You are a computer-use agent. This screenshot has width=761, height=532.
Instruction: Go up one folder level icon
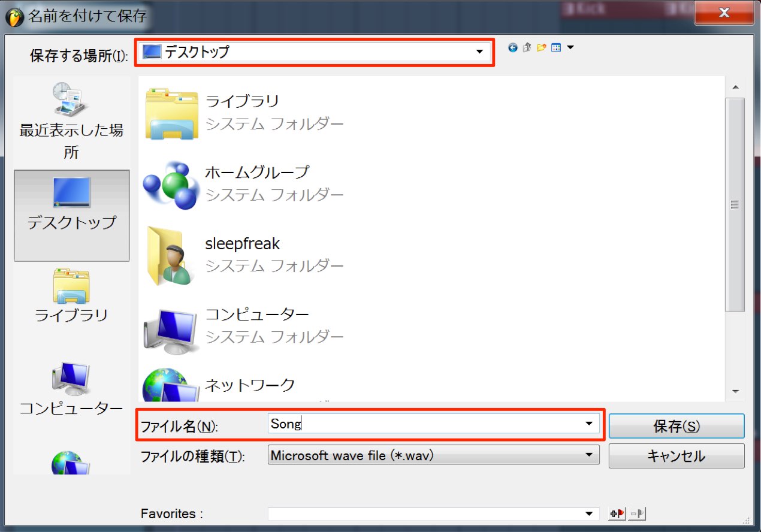pos(527,48)
